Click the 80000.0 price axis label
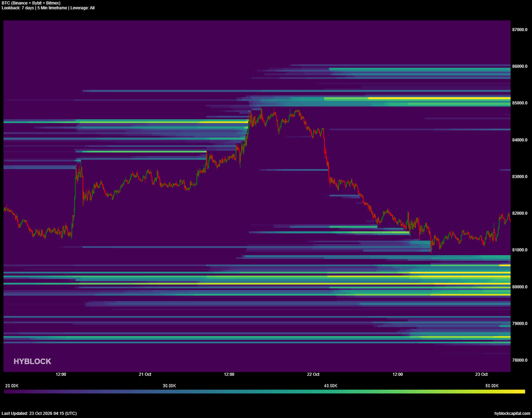This screenshot has height=418, width=532. (x=520, y=287)
